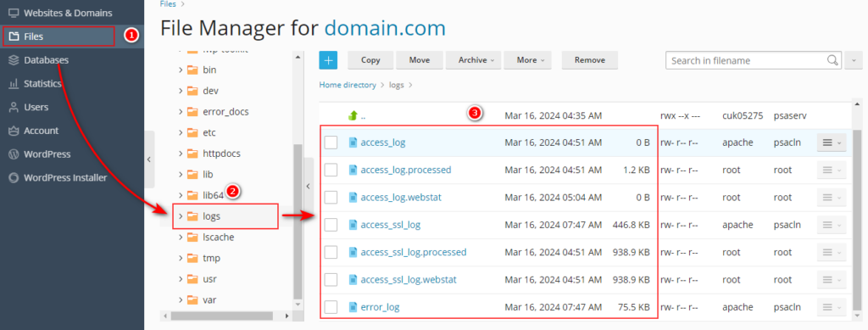This screenshot has width=868, height=330.
Task: Check the access_log checkbox
Action: point(331,143)
